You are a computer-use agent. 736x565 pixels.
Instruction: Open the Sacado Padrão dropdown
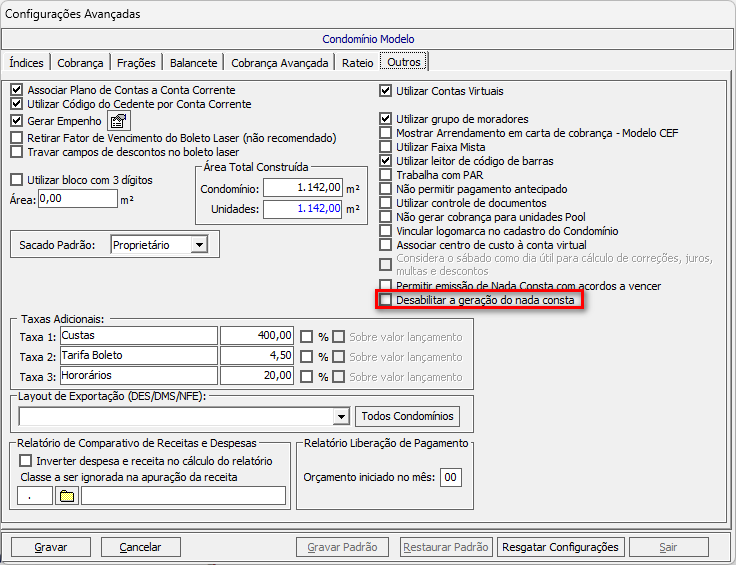click(199, 245)
